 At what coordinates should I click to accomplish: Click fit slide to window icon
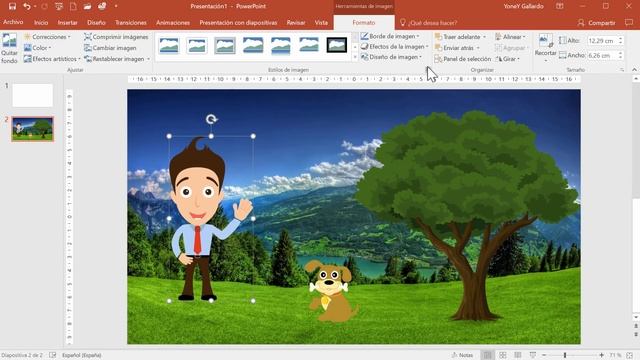630,356
